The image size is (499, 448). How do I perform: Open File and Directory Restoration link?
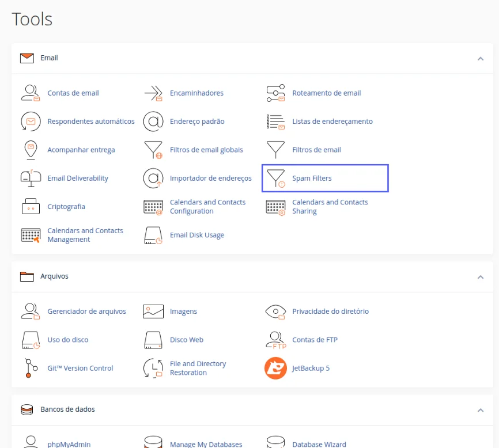point(198,368)
